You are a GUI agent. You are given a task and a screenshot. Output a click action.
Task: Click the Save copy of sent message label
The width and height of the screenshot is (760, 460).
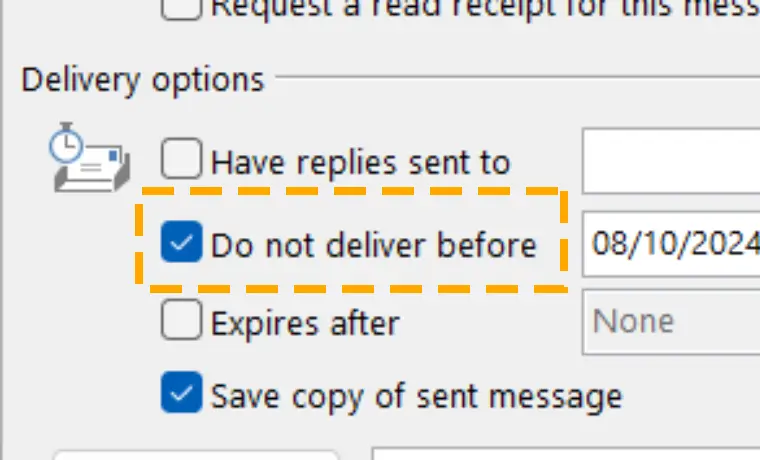coord(416,397)
